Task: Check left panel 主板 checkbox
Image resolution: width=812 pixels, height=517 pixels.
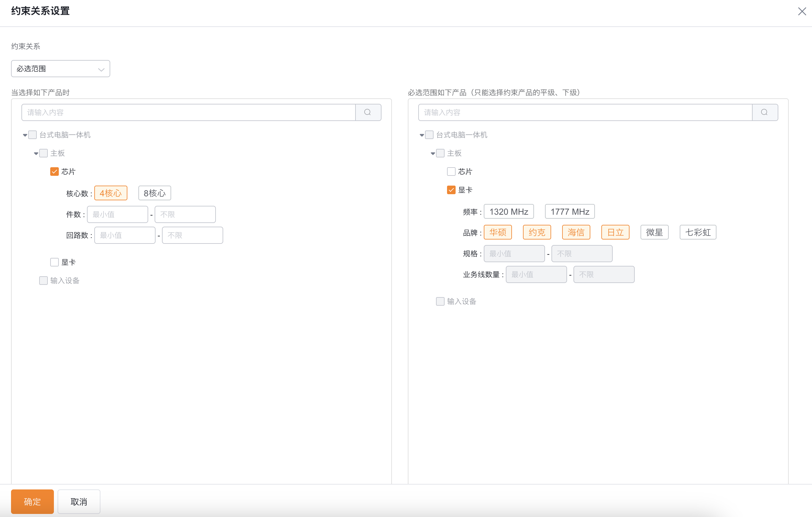Action: point(43,153)
